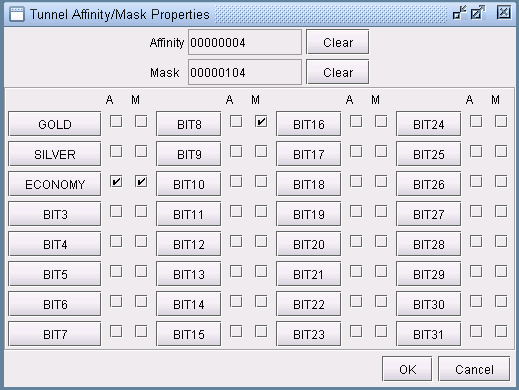Enable BIT5 affinity checkbox
The image size is (519, 390).
pos(116,271)
